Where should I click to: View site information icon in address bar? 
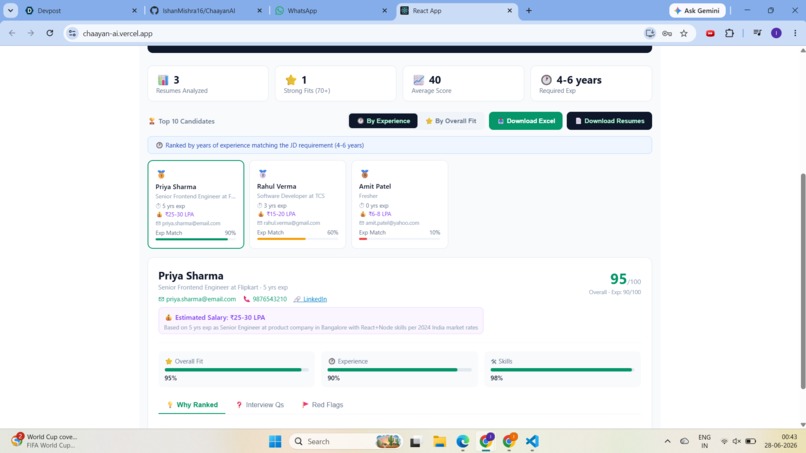72,33
